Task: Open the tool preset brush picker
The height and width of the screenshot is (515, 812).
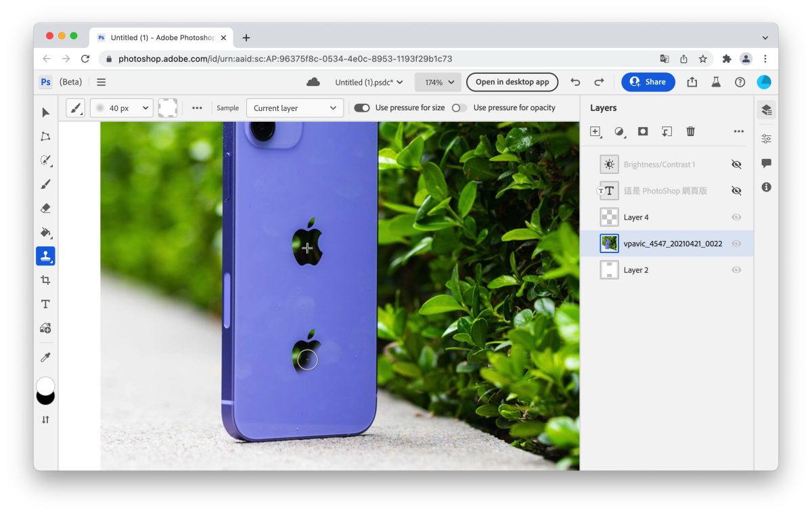Action: (76, 108)
